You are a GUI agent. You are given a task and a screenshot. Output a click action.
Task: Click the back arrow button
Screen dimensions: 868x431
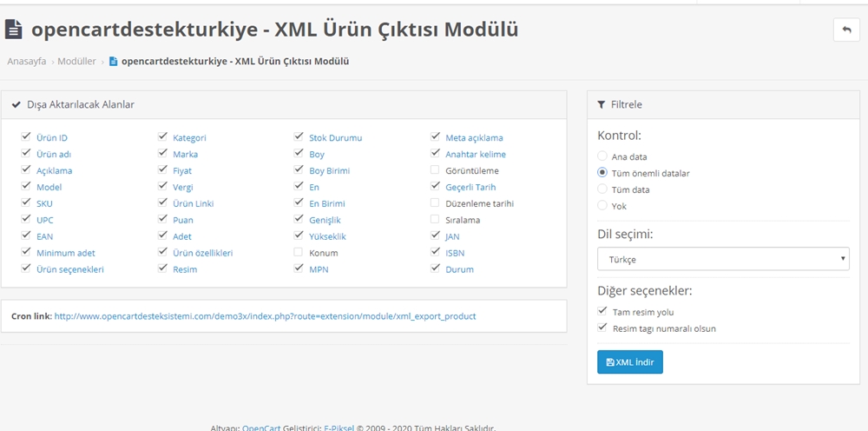click(846, 30)
